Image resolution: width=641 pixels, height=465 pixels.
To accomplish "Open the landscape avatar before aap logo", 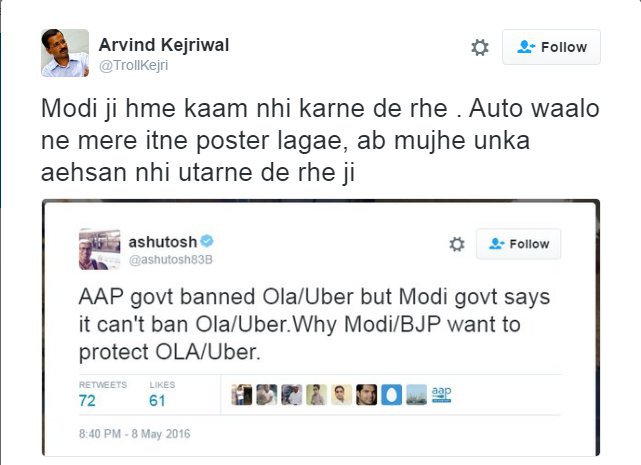I will [x=416, y=395].
